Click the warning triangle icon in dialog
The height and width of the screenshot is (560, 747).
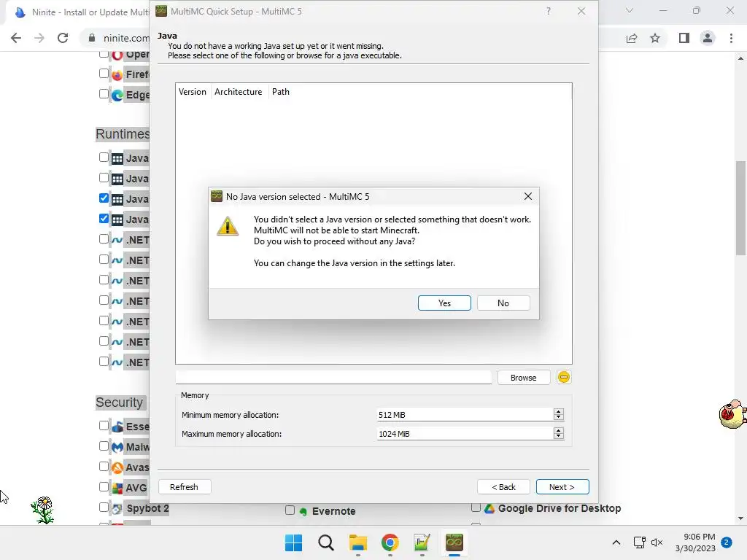228,226
